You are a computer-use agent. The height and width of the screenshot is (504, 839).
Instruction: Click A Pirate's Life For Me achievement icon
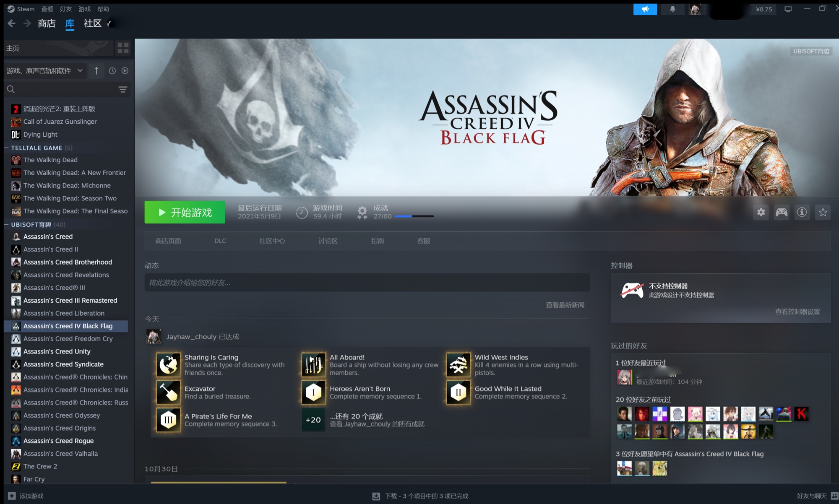click(168, 420)
